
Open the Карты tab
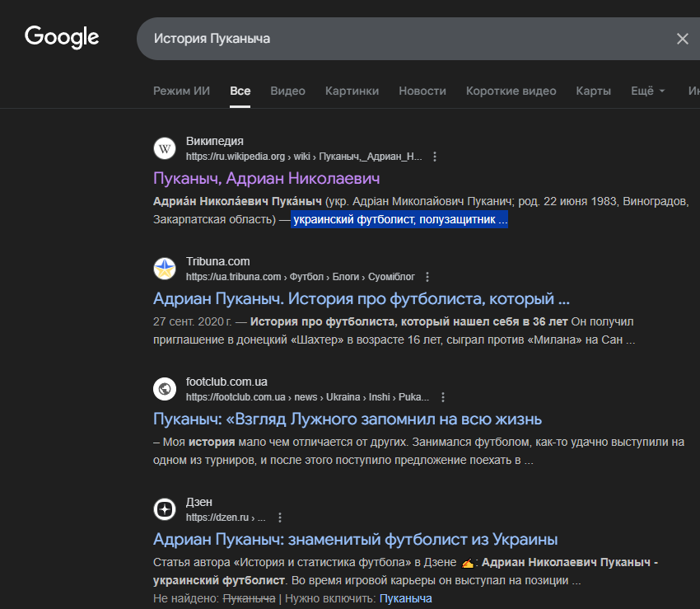point(593,91)
